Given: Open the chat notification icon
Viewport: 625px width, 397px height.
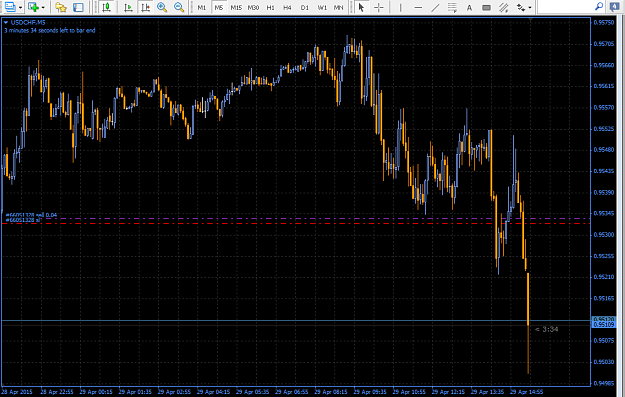Looking at the screenshot, I should click(x=615, y=7).
